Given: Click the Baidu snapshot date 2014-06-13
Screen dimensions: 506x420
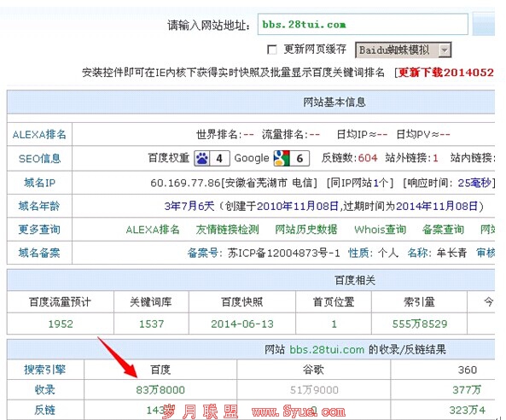Looking at the screenshot, I should [242, 324].
